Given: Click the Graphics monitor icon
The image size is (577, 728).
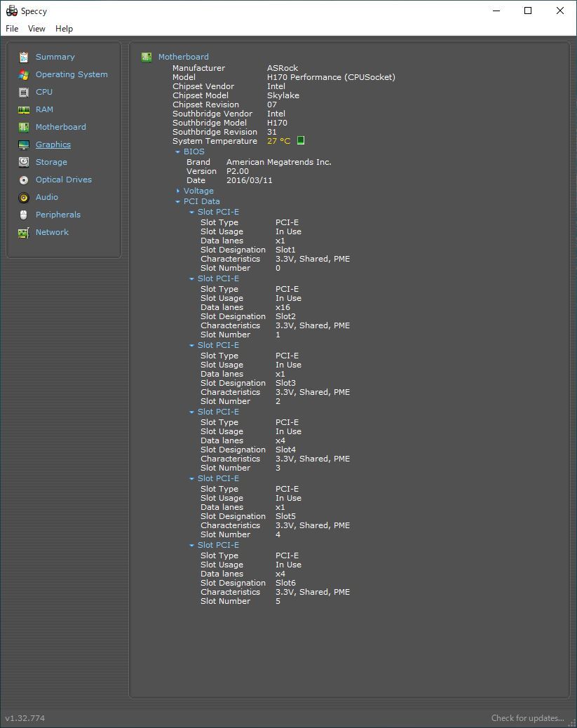Looking at the screenshot, I should point(24,145).
